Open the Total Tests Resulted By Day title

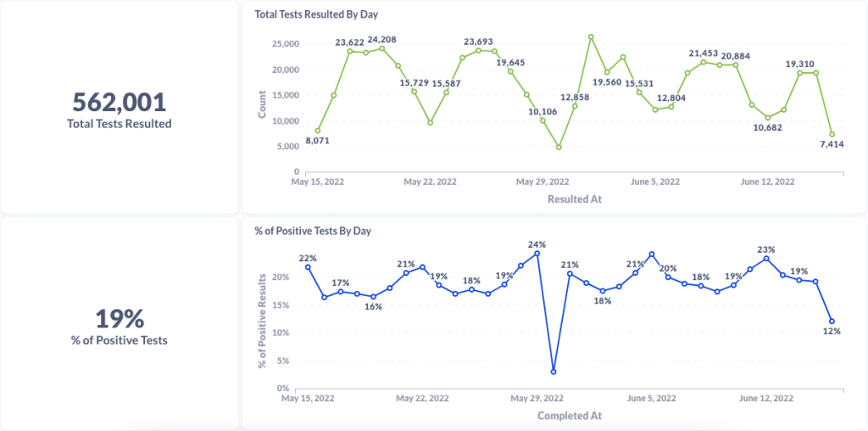coord(316,14)
